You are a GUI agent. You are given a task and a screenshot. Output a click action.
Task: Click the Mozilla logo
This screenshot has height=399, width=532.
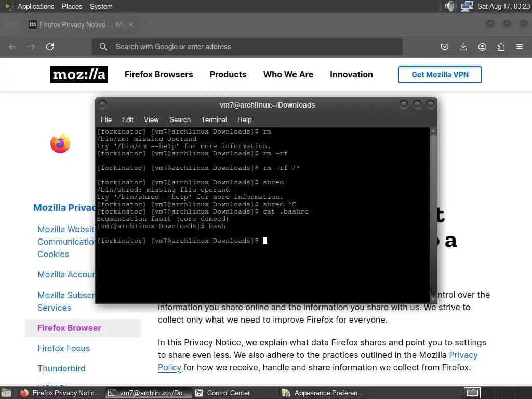click(79, 74)
